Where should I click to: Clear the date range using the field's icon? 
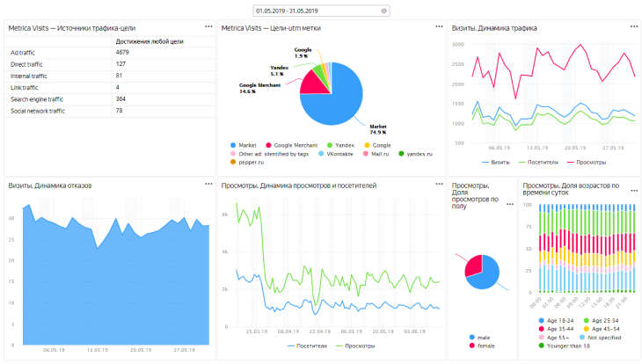pos(384,11)
